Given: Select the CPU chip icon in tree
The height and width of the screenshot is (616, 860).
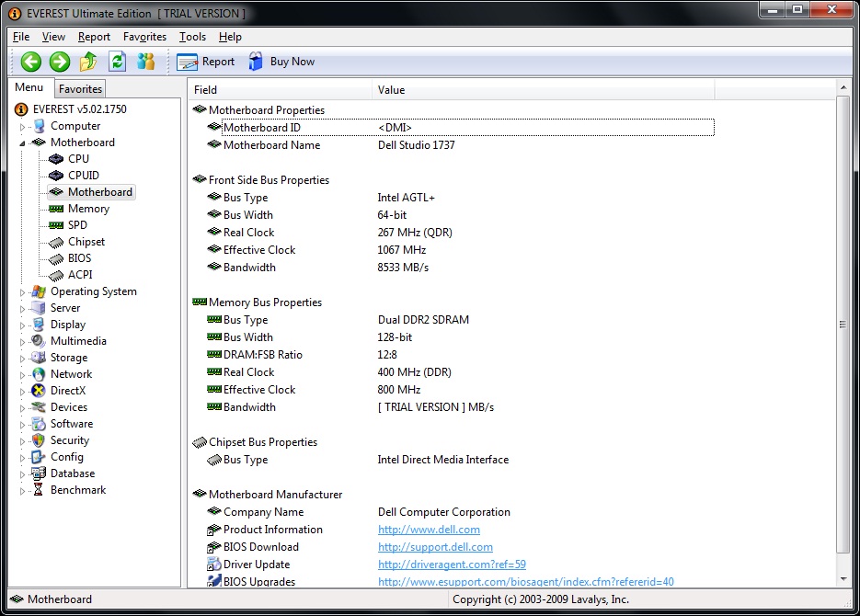Looking at the screenshot, I should (x=56, y=159).
